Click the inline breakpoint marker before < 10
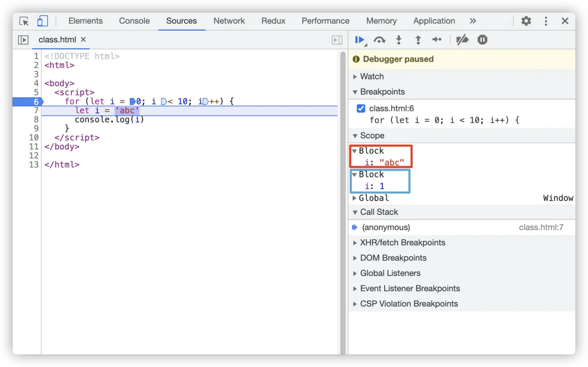The height and width of the screenshot is (367, 588). (x=164, y=102)
